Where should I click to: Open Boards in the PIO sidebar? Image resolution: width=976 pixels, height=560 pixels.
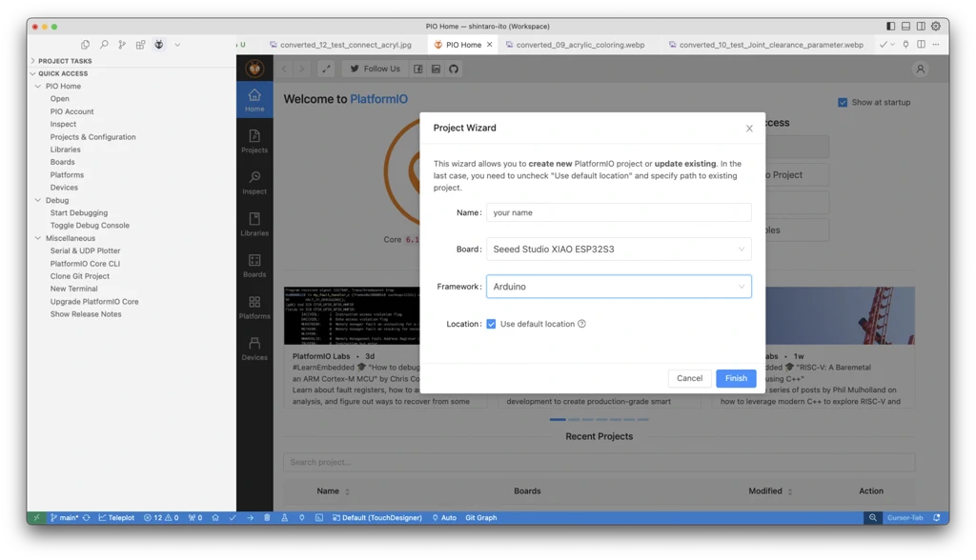tap(254, 266)
